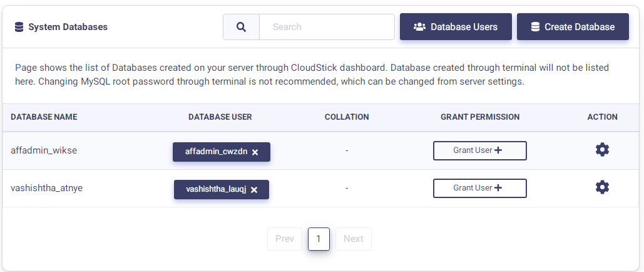The width and height of the screenshot is (644, 272).
Task: Remove user vashishtha_lauqj with the x icon
Action: [254, 190]
